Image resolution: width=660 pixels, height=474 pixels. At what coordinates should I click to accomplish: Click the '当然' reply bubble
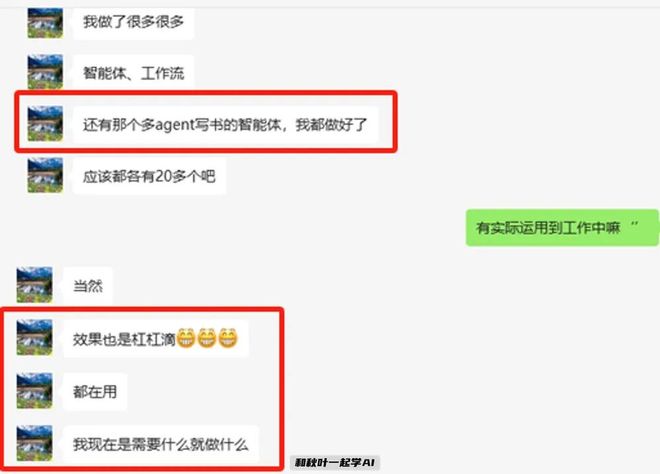click(88, 286)
